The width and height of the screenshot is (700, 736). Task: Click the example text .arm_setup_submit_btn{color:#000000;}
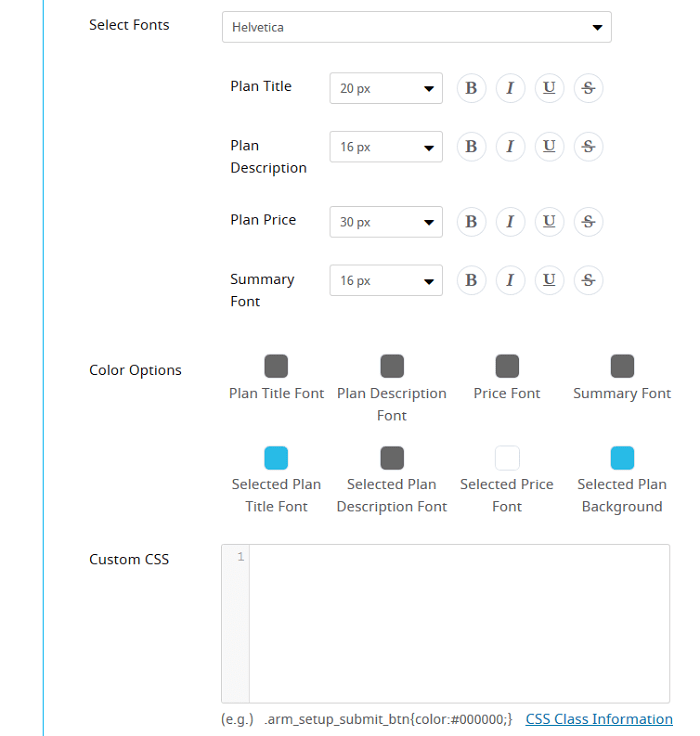(388, 719)
